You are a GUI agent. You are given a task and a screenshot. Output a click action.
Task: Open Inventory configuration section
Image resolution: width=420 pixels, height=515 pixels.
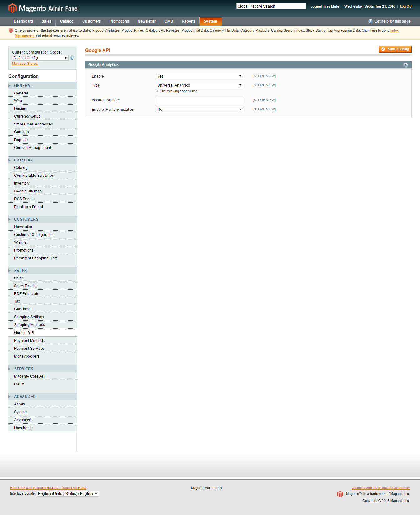click(43, 183)
